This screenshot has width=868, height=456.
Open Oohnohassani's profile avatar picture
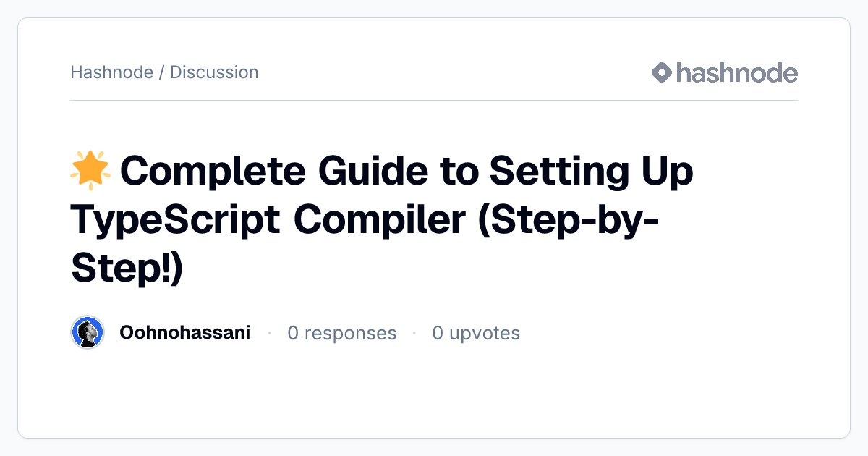pos(88,333)
